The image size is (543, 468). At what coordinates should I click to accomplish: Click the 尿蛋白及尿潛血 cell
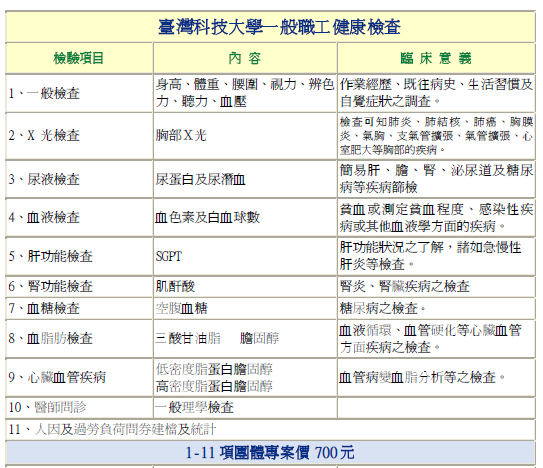coord(201,179)
